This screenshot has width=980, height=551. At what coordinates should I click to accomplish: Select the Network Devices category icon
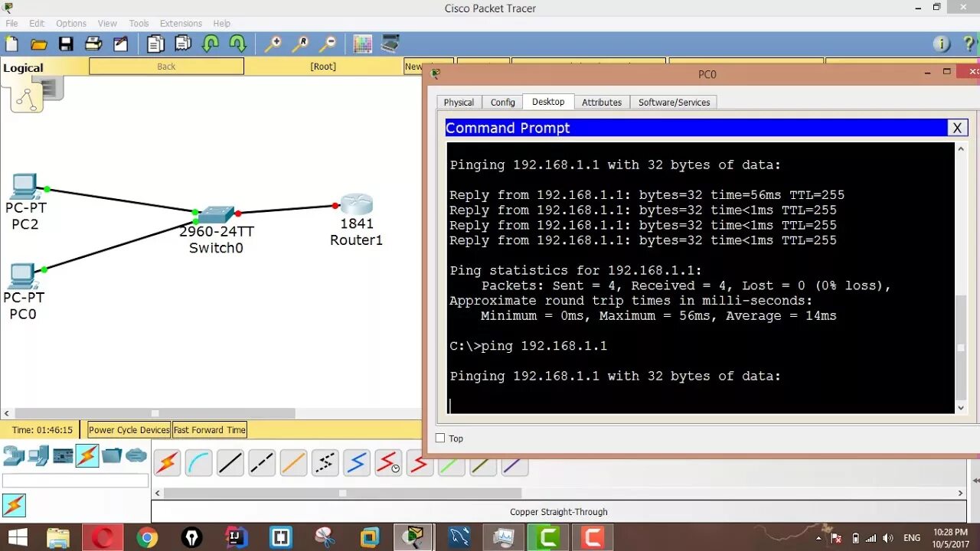tap(14, 455)
